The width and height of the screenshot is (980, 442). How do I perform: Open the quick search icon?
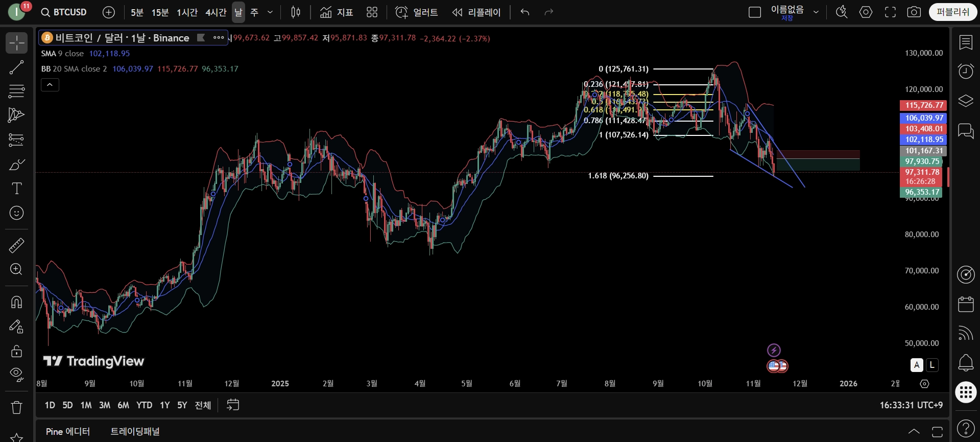(x=842, y=12)
